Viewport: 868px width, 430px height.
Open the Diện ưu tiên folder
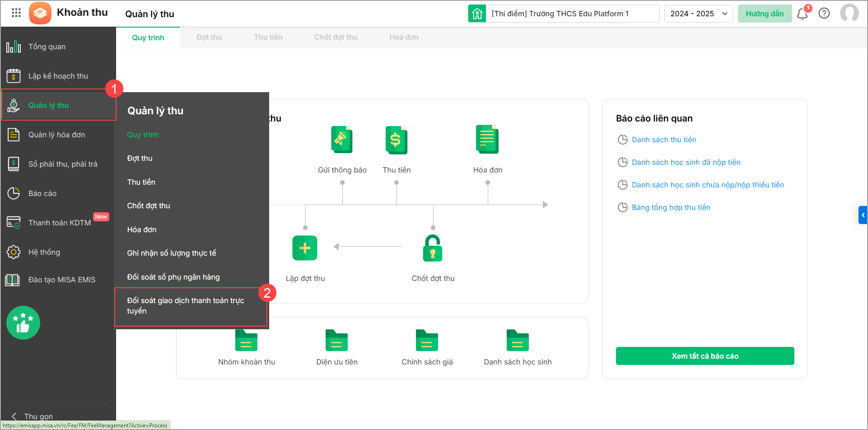336,340
